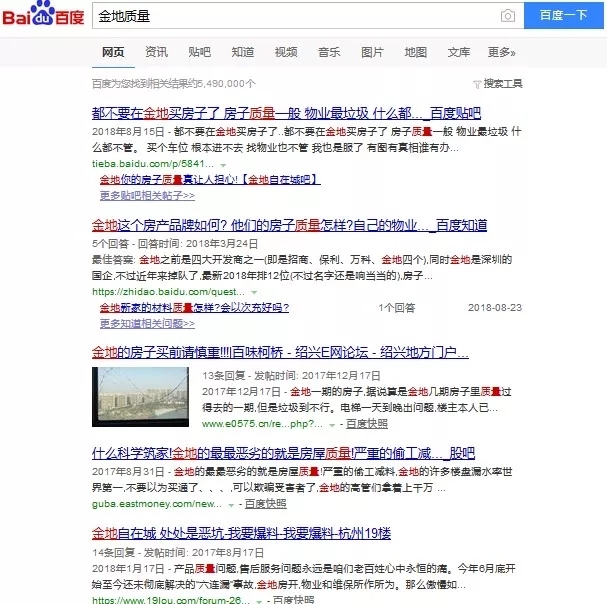The width and height of the screenshot is (607, 604).
Task: Switch to the 资讯 tab
Action: pos(156,52)
